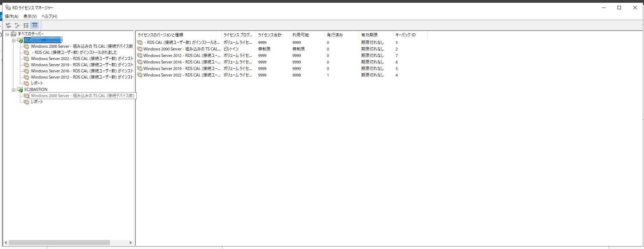Screen dimensions: 644x249
Task: Select the '- RDS CAL がインストールされました' tree icon
Action: coord(26,52)
